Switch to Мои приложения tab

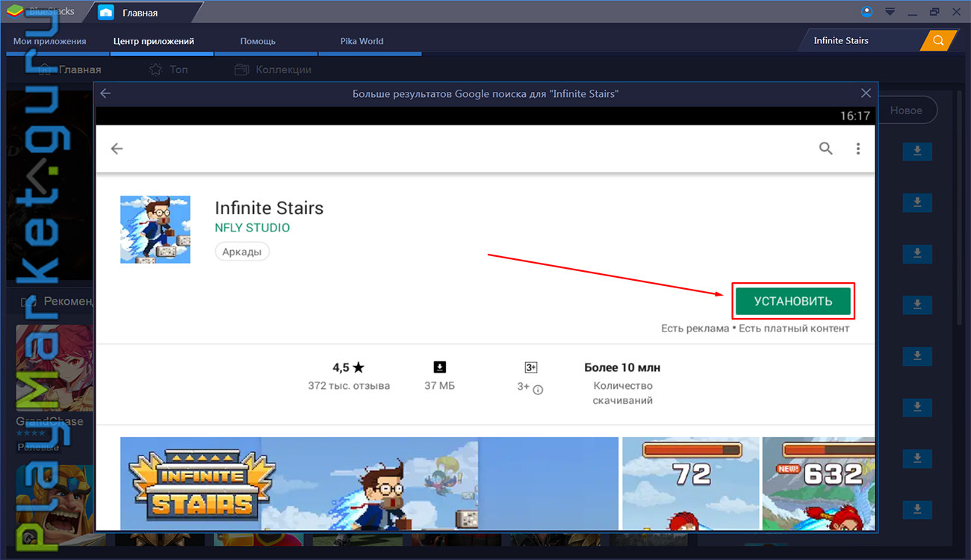(50, 41)
